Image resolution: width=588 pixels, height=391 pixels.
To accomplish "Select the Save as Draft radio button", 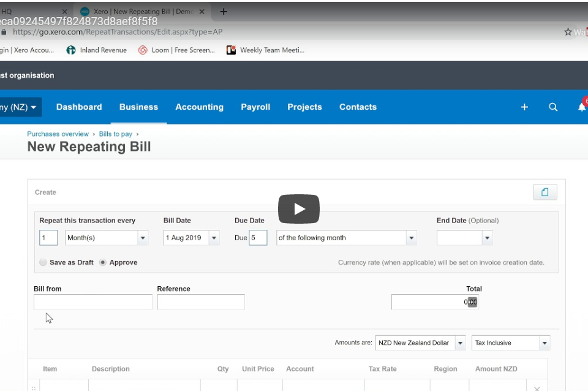I will tap(43, 262).
